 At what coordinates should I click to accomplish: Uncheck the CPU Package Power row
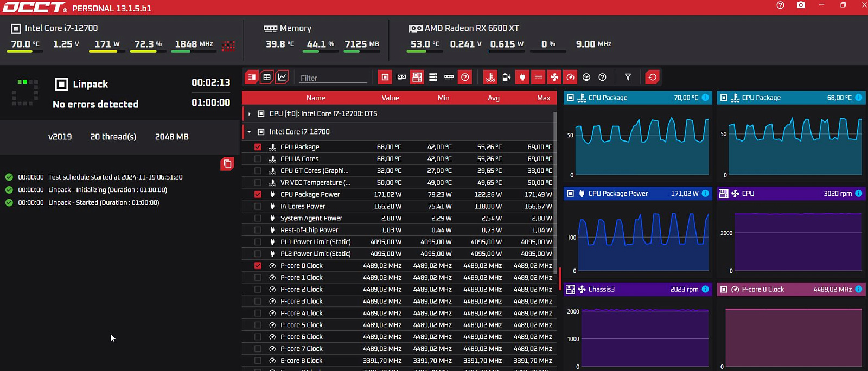[x=258, y=194]
